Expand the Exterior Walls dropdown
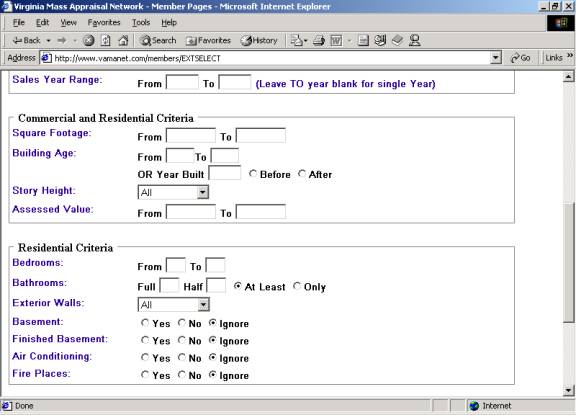The width and height of the screenshot is (576, 415). tap(203, 304)
